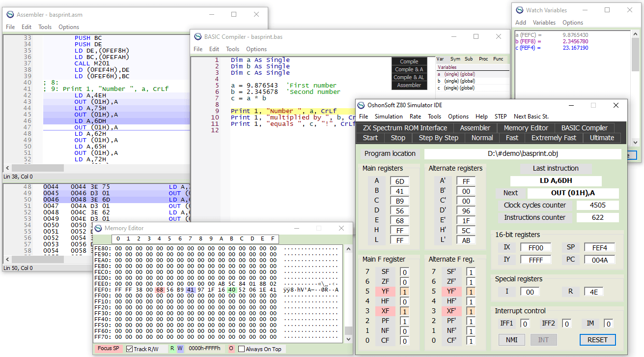This screenshot has height=357, width=644.
Task: Click the green R read indicator
Action: [x=172, y=349]
